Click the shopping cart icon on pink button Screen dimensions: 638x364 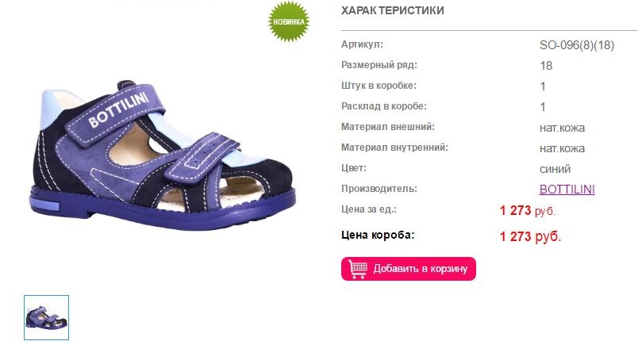point(358,269)
